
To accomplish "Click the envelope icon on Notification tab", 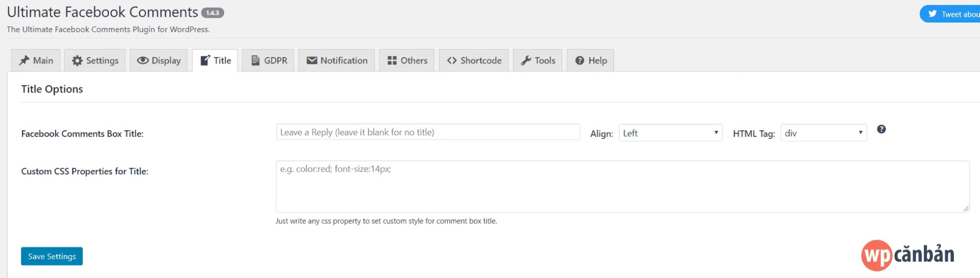I will tap(312, 61).
